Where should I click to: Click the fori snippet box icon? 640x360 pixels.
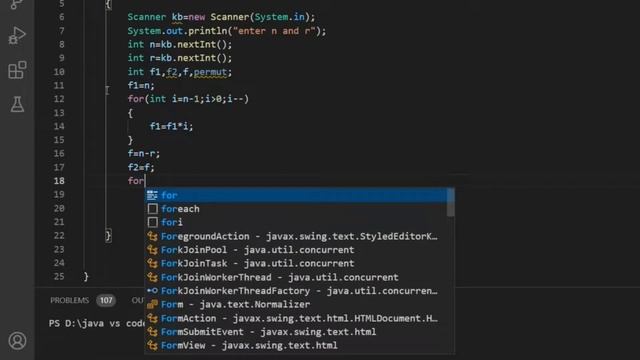(153, 222)
